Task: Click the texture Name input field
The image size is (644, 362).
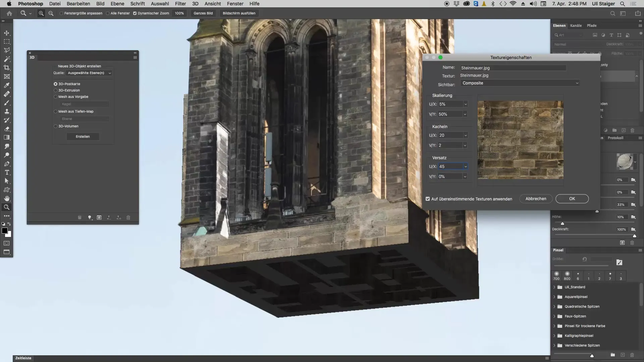Action: [513, 68]
